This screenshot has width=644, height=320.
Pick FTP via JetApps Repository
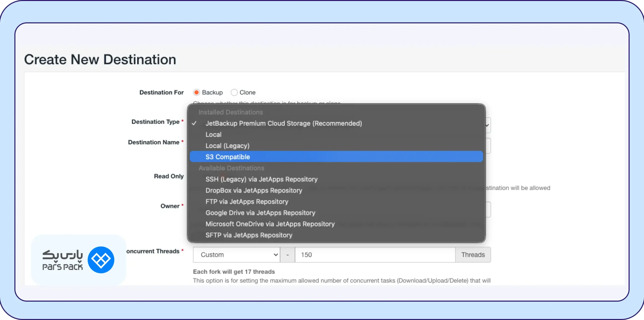pyautogui.click(x=336, y=202)
